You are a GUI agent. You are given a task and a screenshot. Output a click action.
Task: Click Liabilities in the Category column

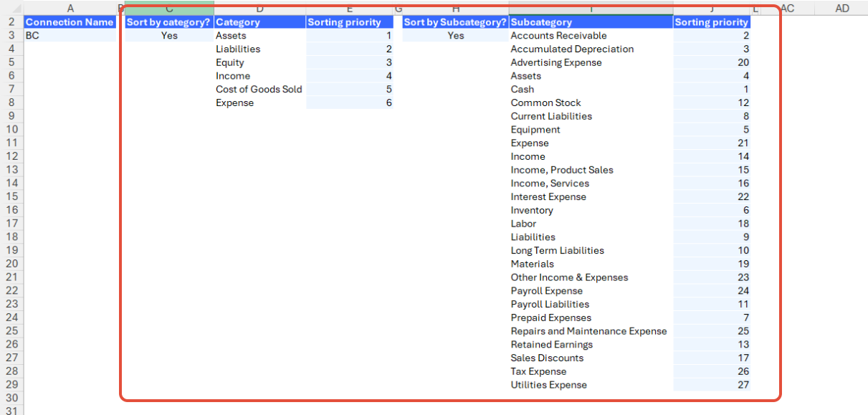[259, 49]
